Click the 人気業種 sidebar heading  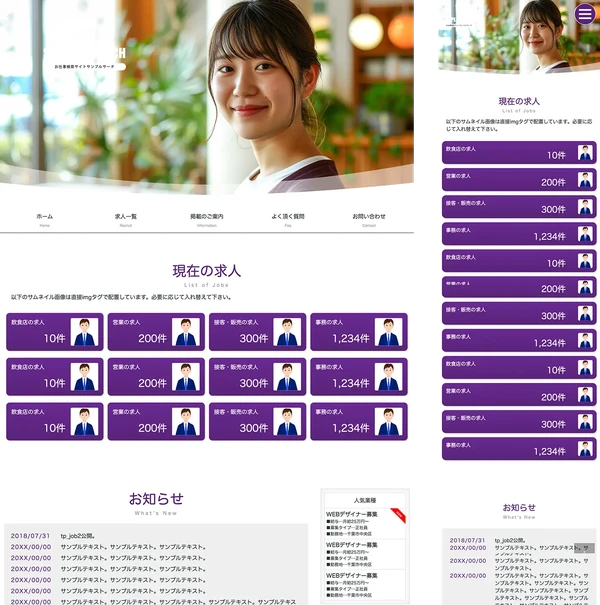click(365, 500)
